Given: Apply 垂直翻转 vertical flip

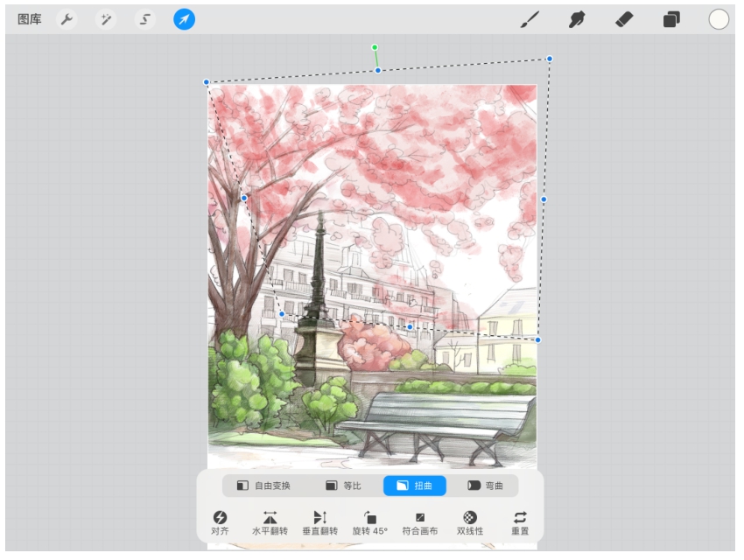Looking at the screenshot, I should pyautogui.click(x=320, y=523).
